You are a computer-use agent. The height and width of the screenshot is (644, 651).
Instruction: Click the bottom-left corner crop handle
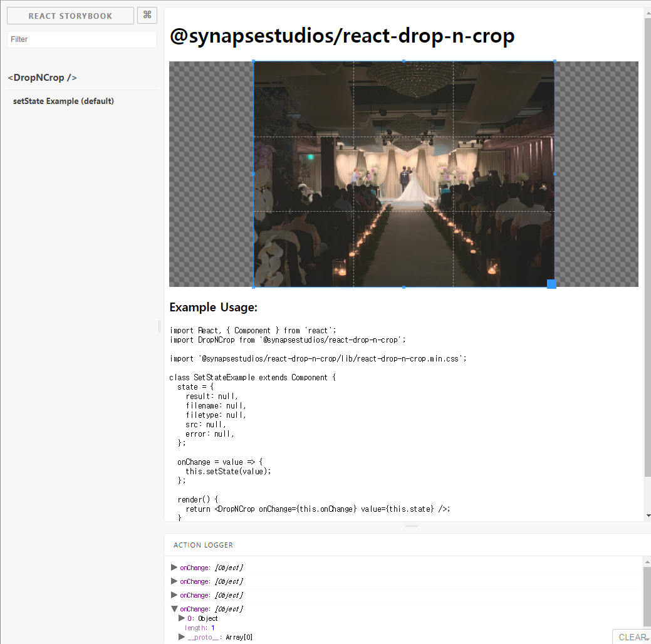[254, 287]
